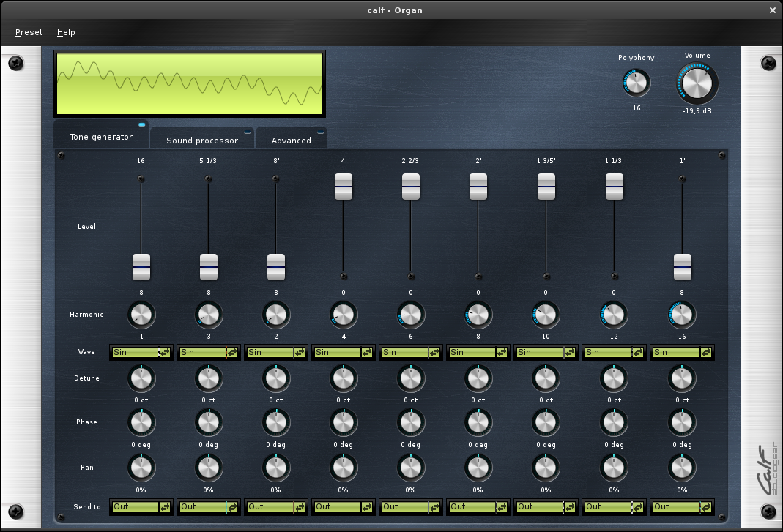This screenshot has height=532, width=783.
Task: Click the Detune knob for 1 3/5' drawbar
Action: coord(546,379)
